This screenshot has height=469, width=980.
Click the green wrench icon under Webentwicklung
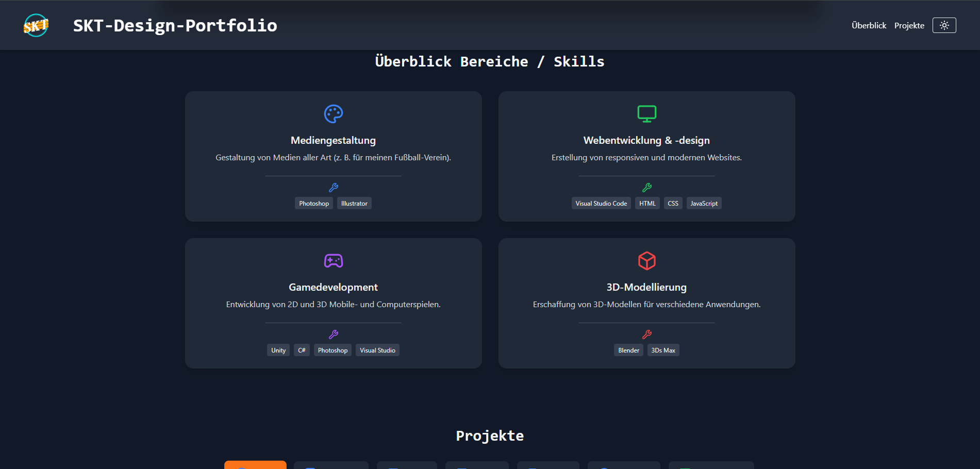646,188
